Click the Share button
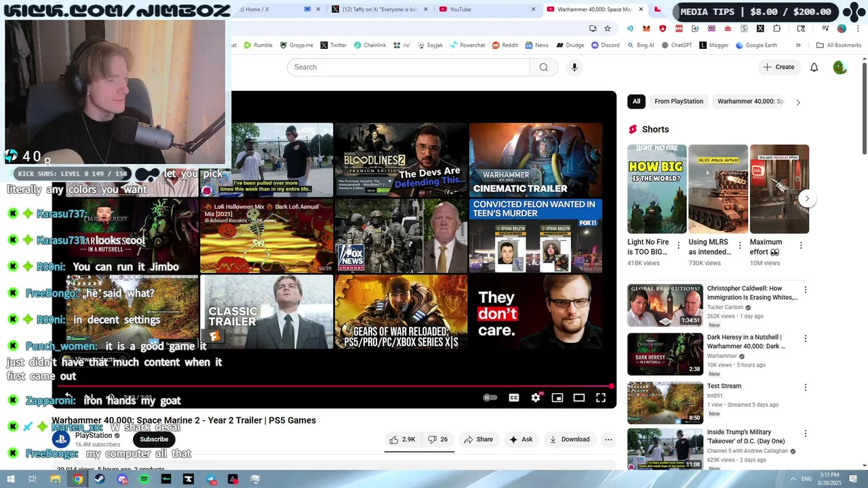This screenshot has width=868, height=488. 478,439
